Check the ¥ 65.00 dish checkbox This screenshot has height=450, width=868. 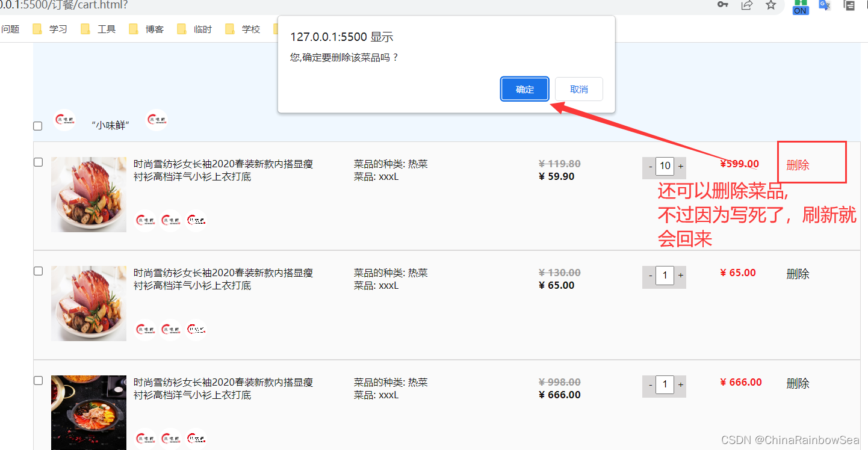[38, 271]
